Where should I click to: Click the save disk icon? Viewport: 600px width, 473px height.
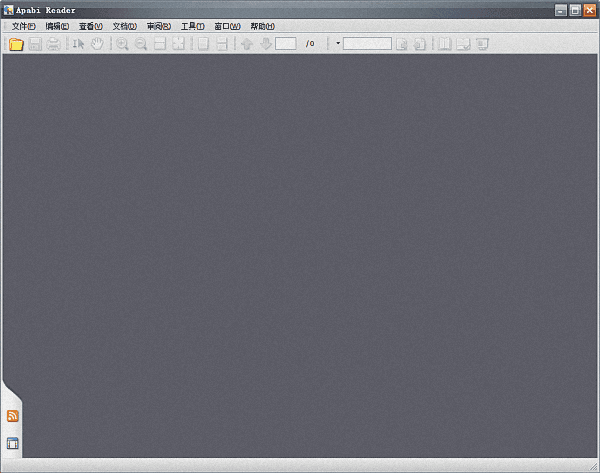pos(35,44)
